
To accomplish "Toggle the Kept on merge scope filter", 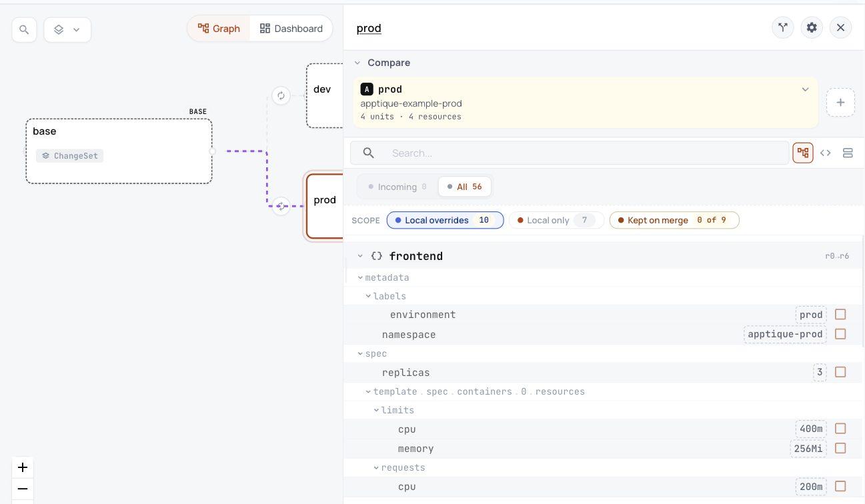I will (x=674, y=220).
